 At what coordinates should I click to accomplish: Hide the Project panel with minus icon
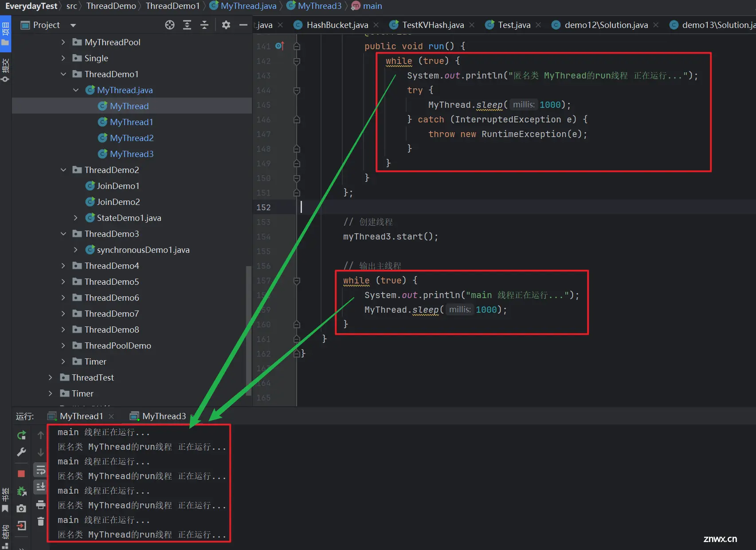(x=243, y=25)
